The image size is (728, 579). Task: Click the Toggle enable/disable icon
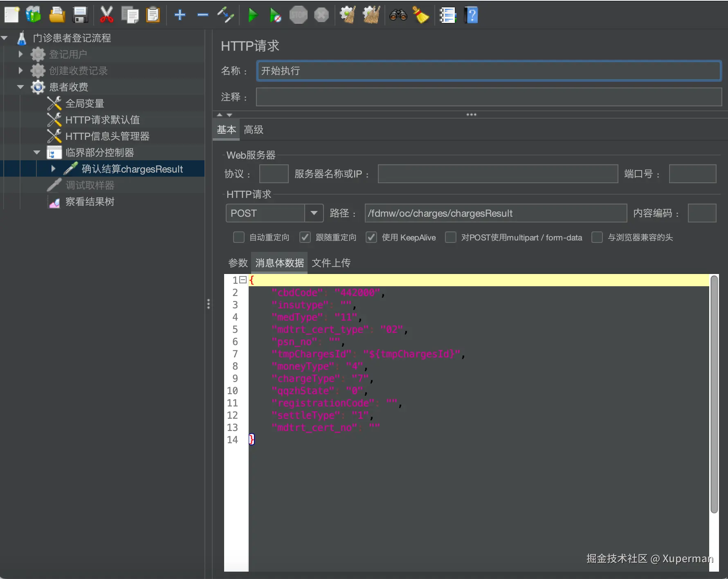225,15
